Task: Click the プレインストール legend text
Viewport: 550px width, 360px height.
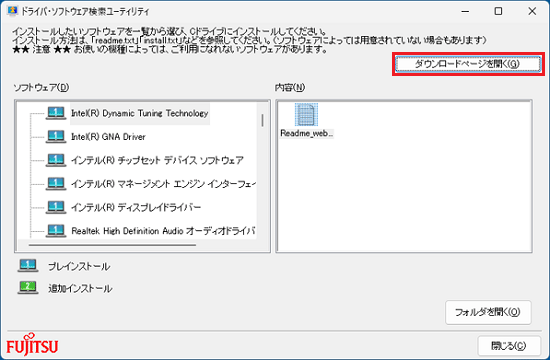Action: click(x=79, y=267)
